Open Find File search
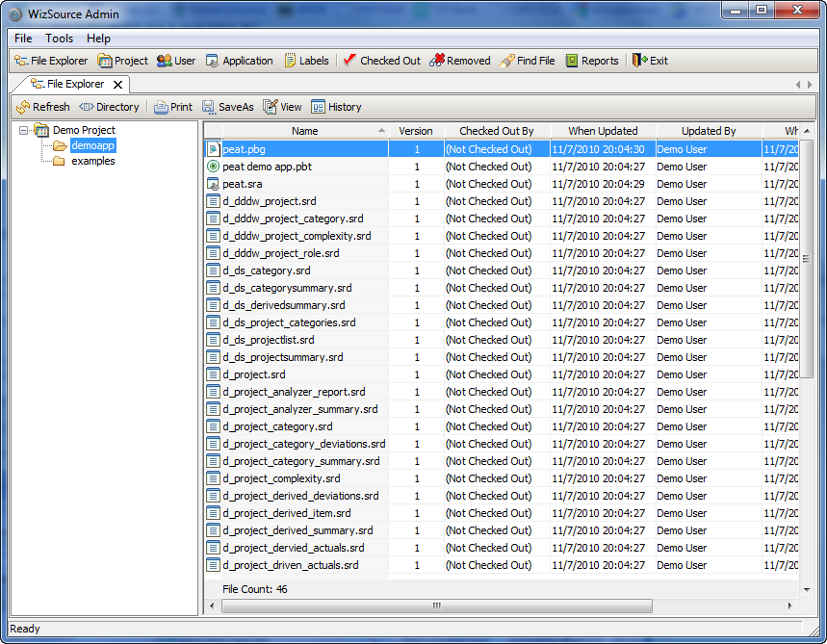The image size is (827, 644). [527, 61]
